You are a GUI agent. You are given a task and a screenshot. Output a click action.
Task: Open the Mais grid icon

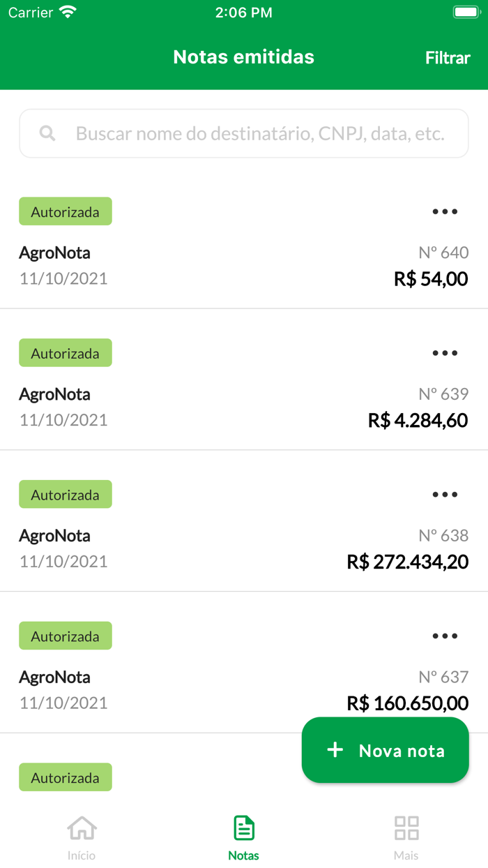coord(406,827)
